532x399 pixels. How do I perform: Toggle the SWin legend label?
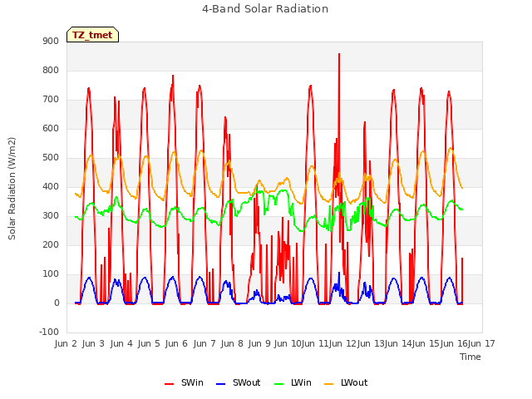click(192, 382)
